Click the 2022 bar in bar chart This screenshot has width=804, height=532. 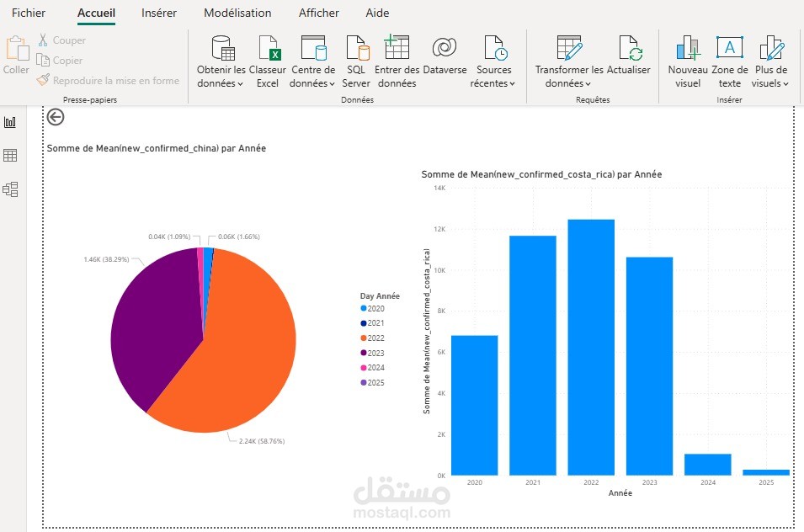point(591,347)
